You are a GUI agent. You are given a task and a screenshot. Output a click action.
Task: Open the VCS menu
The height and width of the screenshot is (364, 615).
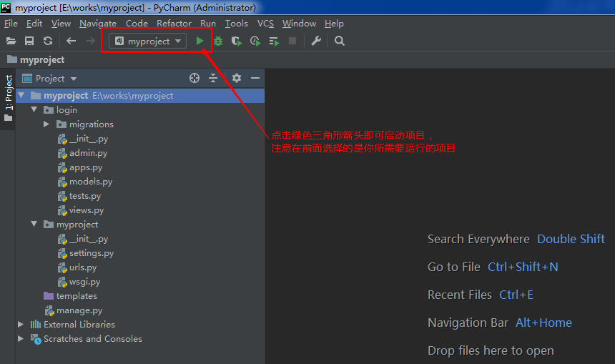265,24
